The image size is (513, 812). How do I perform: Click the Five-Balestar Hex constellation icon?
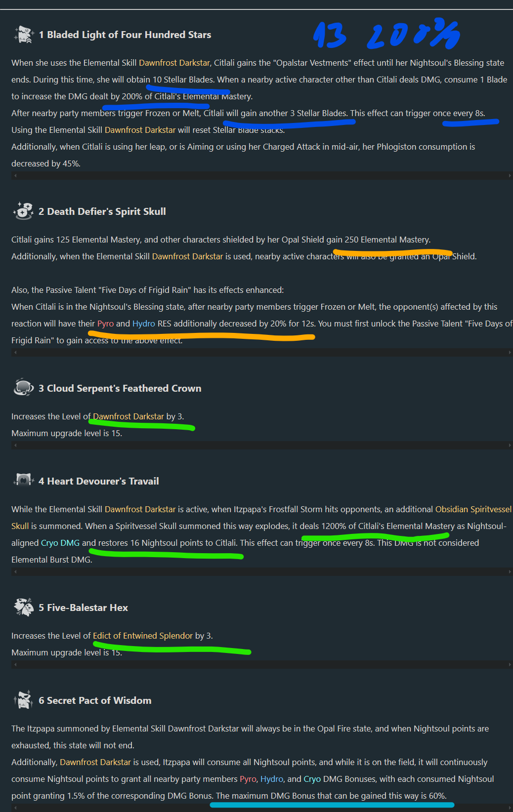[x=23, y=608]
